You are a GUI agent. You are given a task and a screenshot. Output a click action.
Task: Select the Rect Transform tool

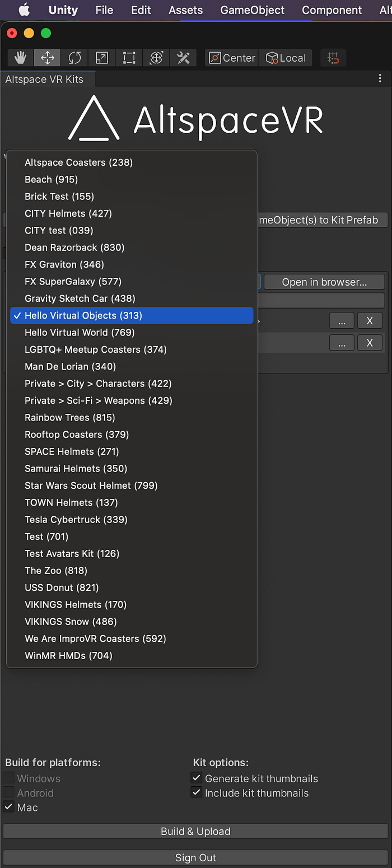click(x=129, y=58)
